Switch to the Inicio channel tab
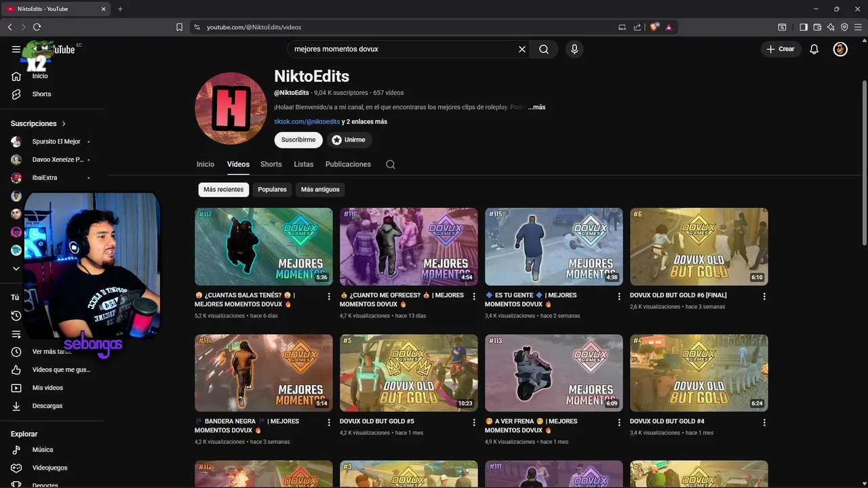Viewport: 868px width, 488px height. [205, 165]
